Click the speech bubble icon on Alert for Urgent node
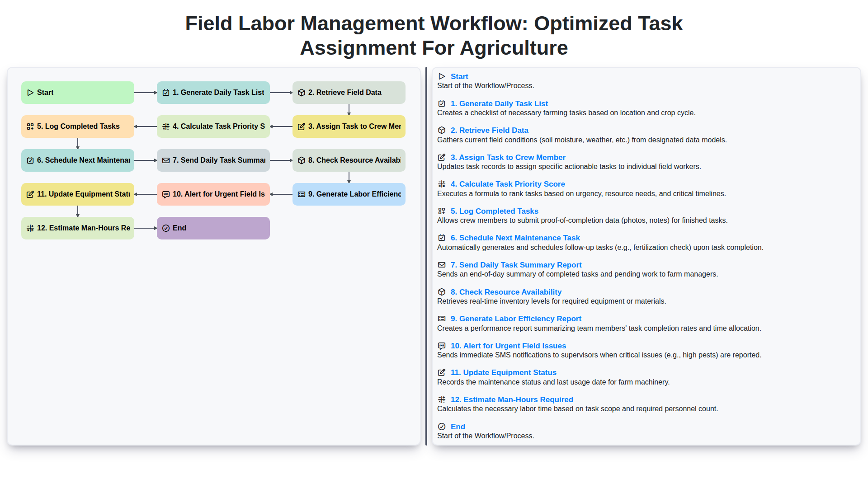868x488 pixels. pyautogui.click(x=165, y=194)
